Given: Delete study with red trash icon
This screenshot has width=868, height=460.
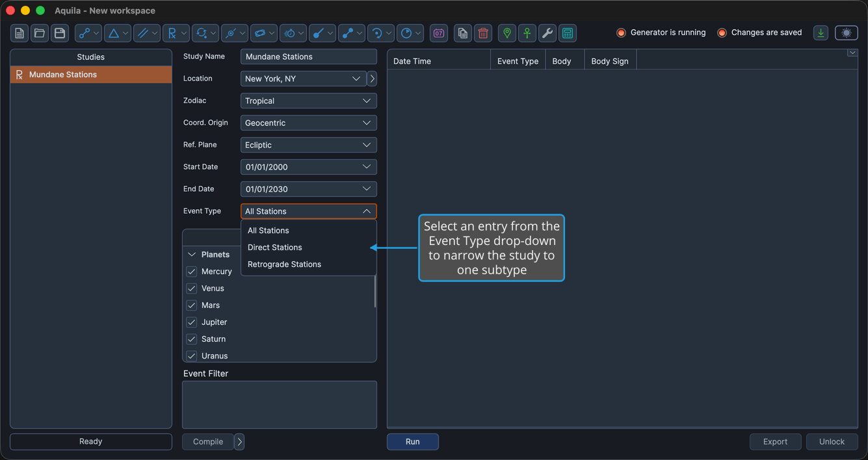Looking at the screenshot, I should coord(483,33).
